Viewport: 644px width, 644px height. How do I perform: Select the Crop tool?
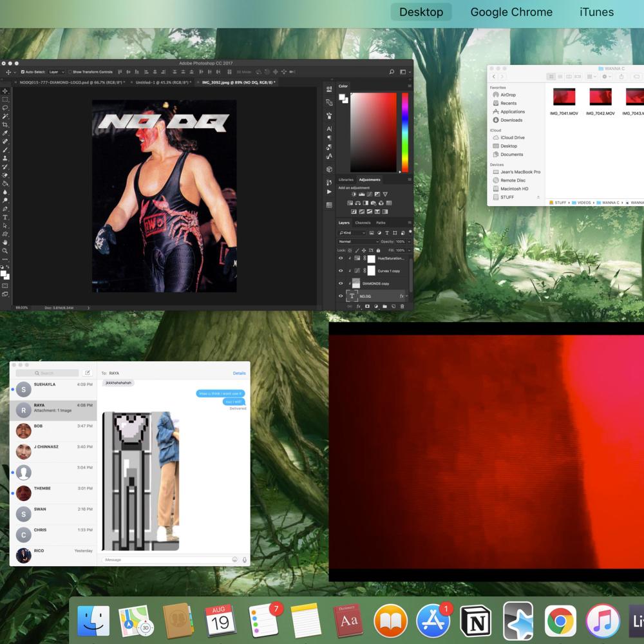pyautogui.click(x=5, y=124)
